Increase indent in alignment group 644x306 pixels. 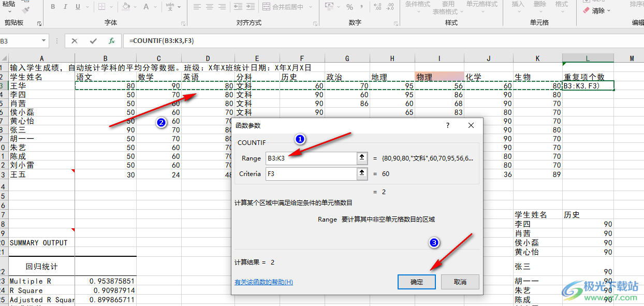pos(251,7)
